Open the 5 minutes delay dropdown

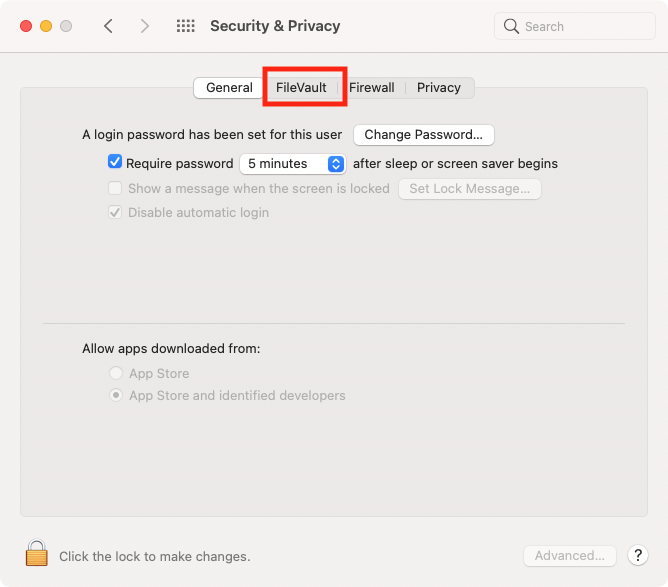pos(293,164)
